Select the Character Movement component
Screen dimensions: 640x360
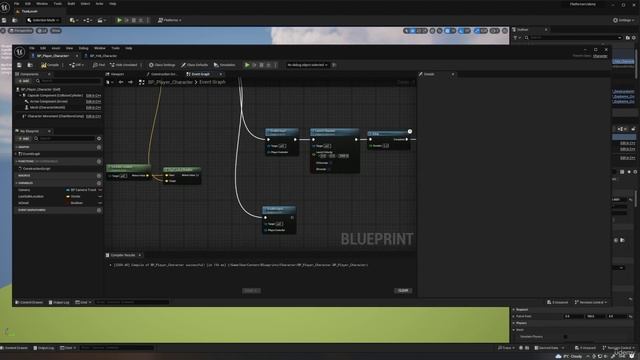[x=56, y=116]
